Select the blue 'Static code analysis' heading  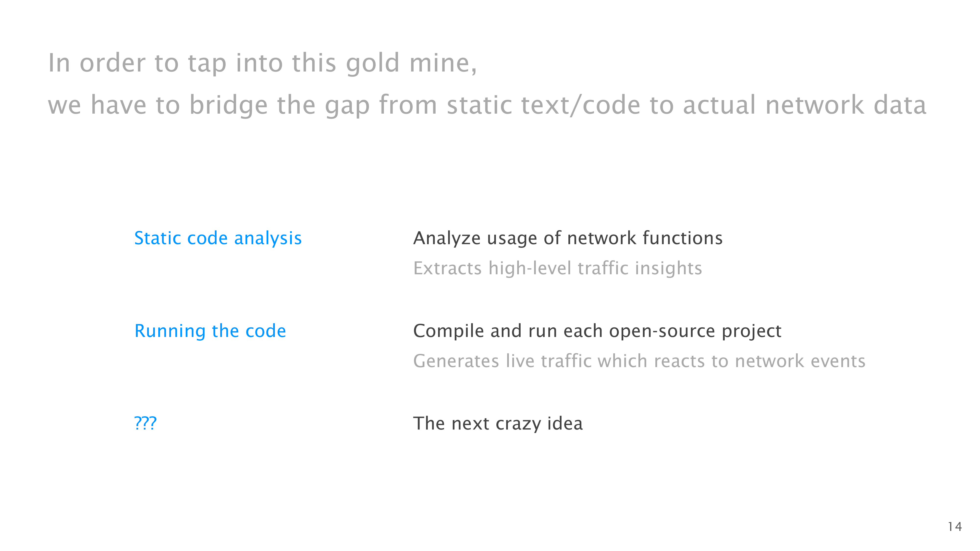tap(218, 239)
